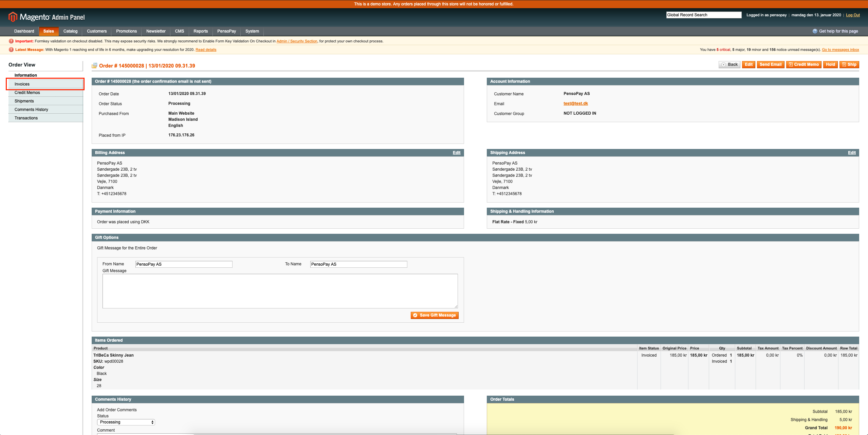Open the Reports menu

click(201, 31)
